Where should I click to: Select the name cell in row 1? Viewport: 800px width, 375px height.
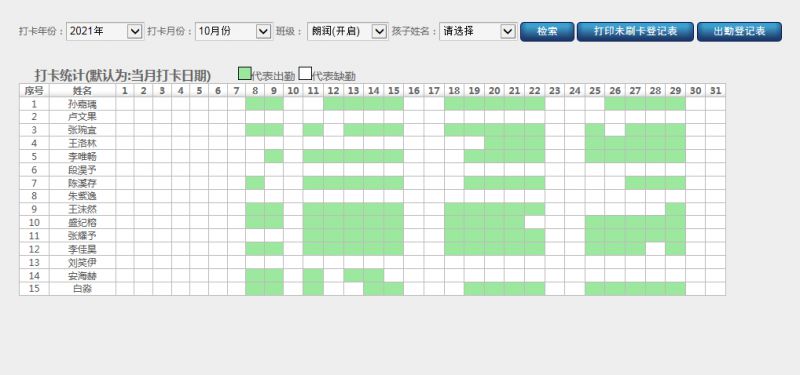(82, 104)
